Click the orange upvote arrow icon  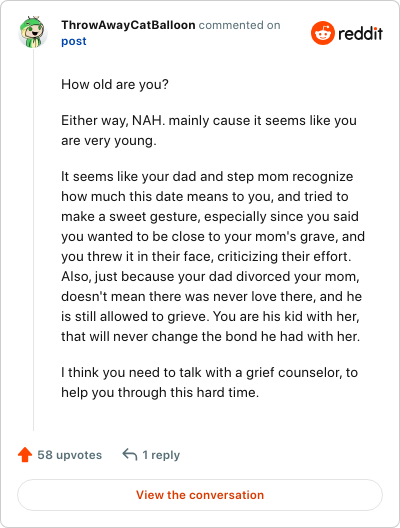click(x=25, y=455)
